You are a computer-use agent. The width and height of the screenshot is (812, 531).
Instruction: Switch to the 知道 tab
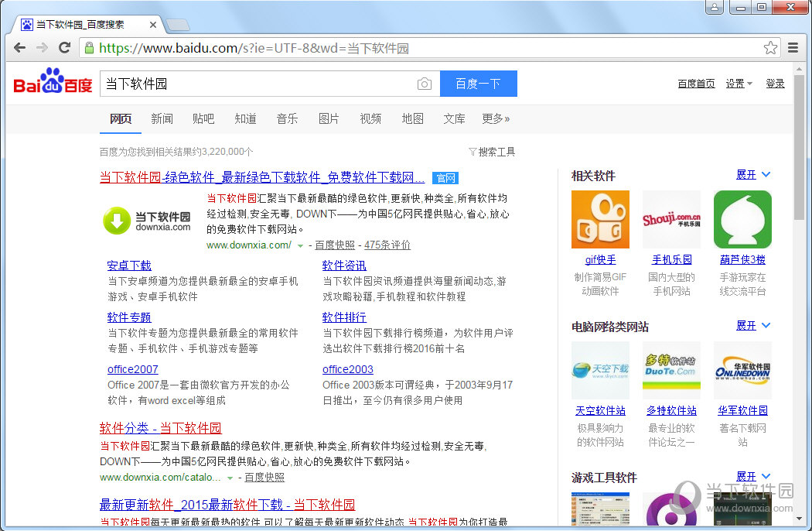pyautogui.click(x=245, y=118)
